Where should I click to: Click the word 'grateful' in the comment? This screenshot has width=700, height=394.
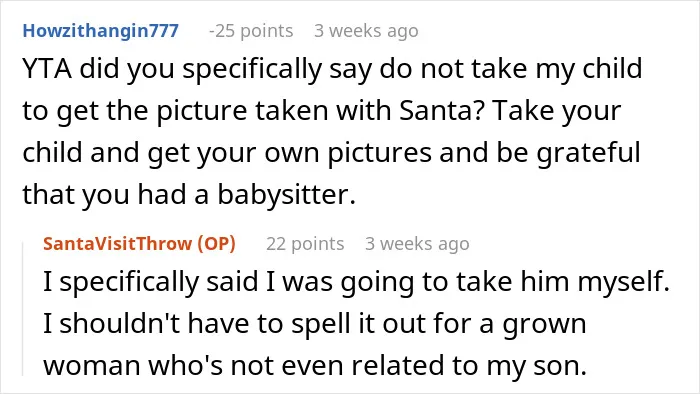coord(588,153)
